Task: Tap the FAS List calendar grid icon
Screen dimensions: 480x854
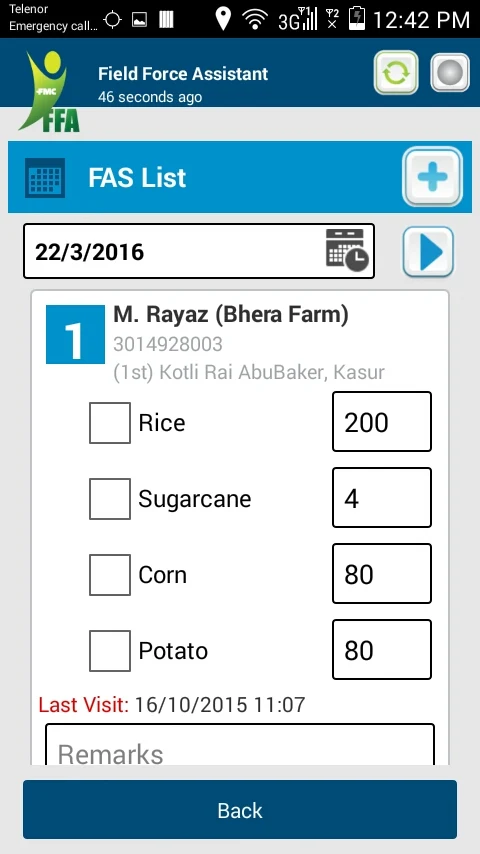Action: 45,178
